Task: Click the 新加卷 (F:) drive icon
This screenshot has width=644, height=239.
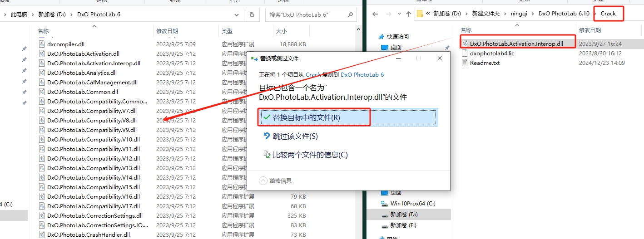Action: tap(384, 225)
